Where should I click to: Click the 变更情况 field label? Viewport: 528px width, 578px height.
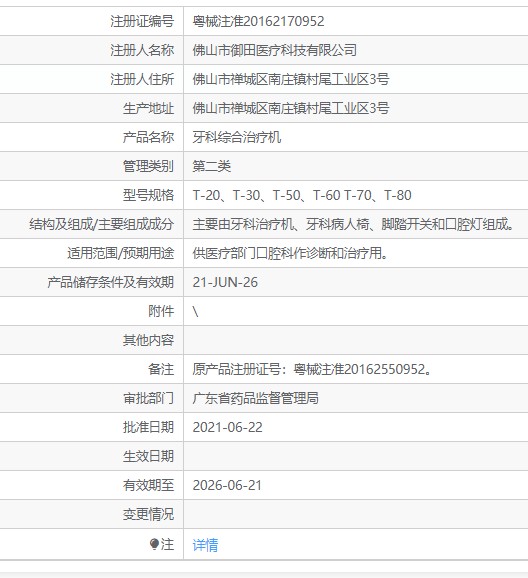[148, 514]
